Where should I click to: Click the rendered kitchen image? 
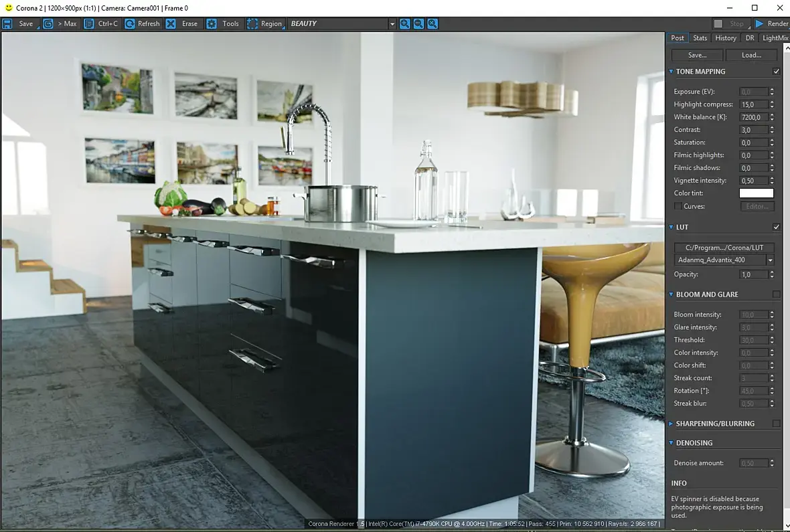pos(333,280)
